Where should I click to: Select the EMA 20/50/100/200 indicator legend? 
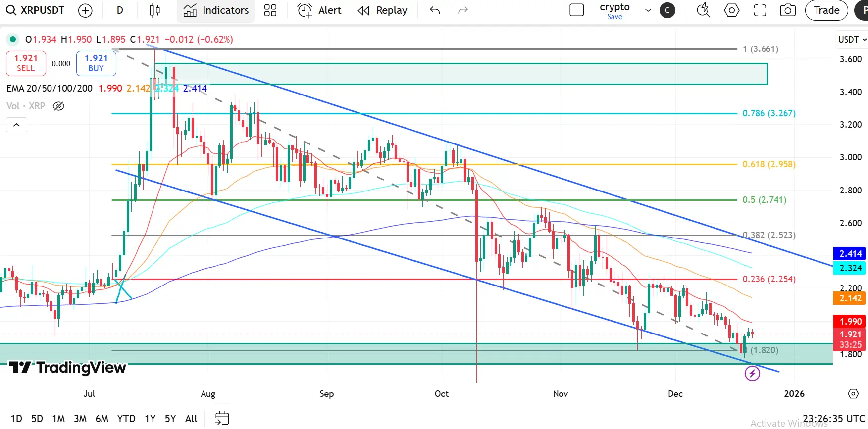tap(50, 88)
